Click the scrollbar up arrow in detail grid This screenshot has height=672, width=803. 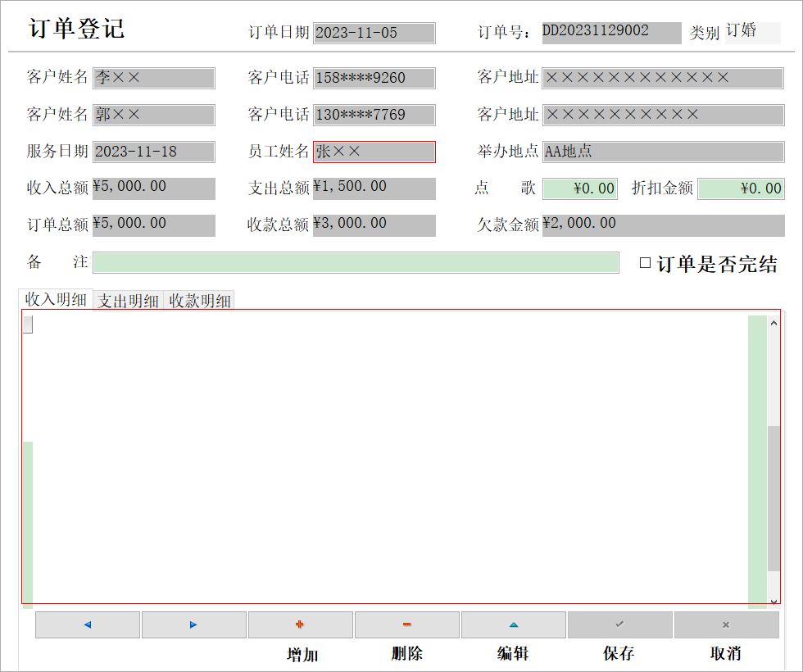point(774,323)
